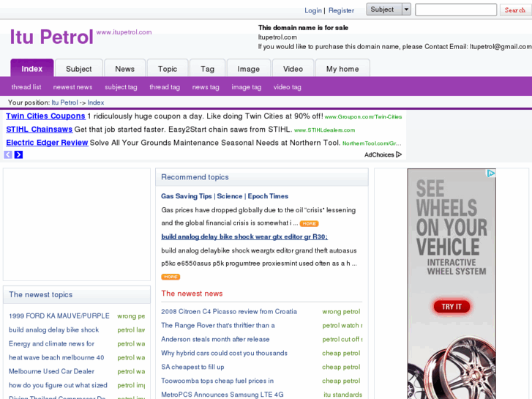Screen dimensions: 532x399
Task: Click Index breadcrumb link
Action: [96, 102]
